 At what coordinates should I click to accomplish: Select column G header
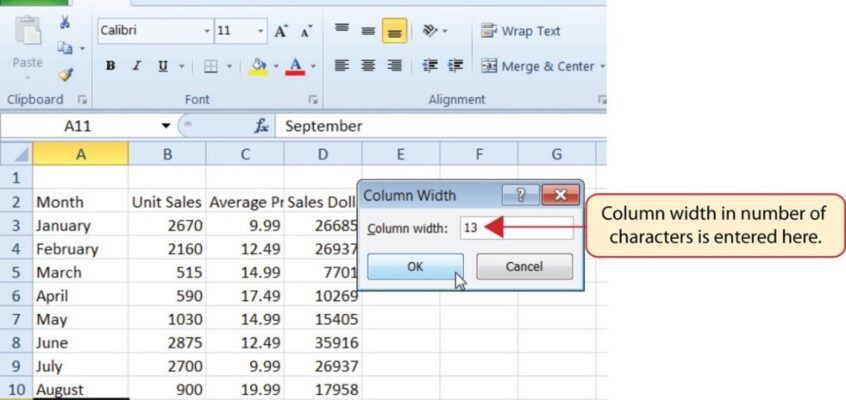[556, 154]
